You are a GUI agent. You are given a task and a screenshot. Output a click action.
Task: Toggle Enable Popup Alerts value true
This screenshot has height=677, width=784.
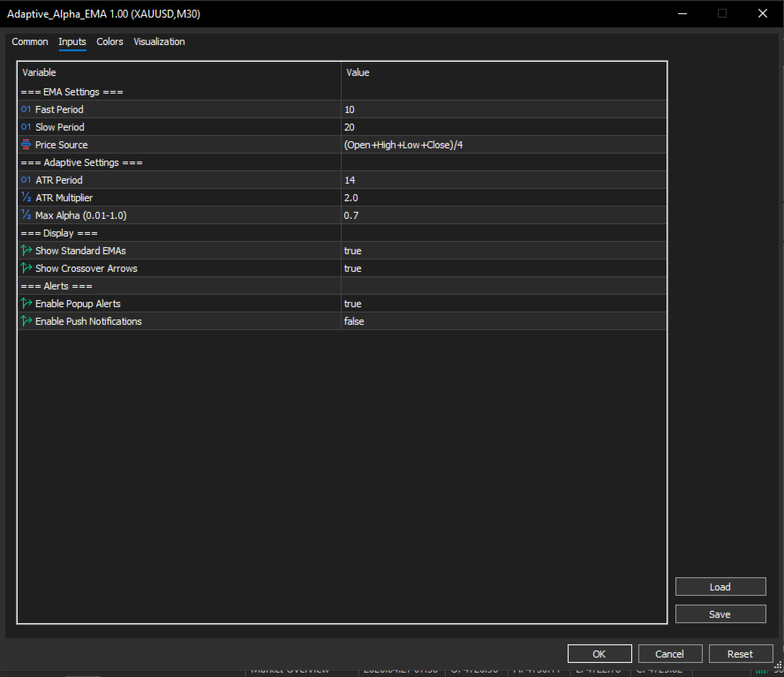[504, 304]
